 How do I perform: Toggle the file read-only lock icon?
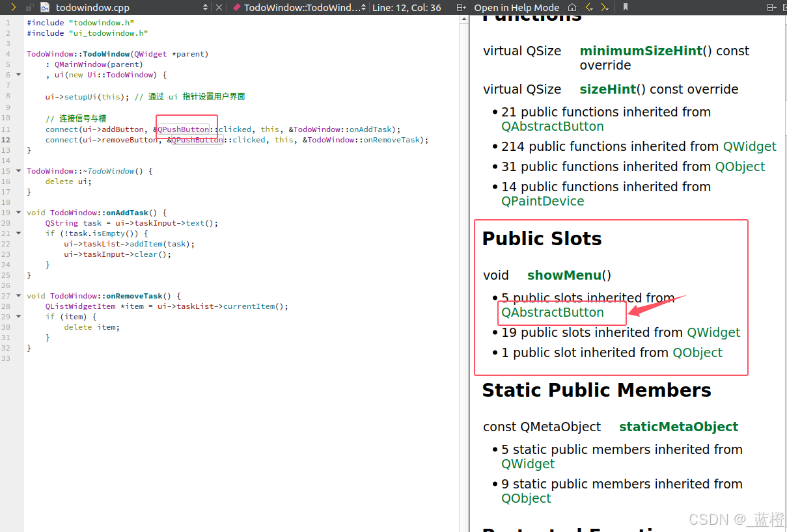tap(29, 7)
